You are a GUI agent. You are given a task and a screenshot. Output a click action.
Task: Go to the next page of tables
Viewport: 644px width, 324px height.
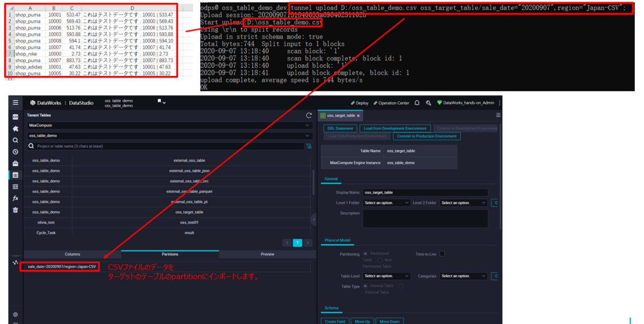pyautogui.click(x=308, y=243)
